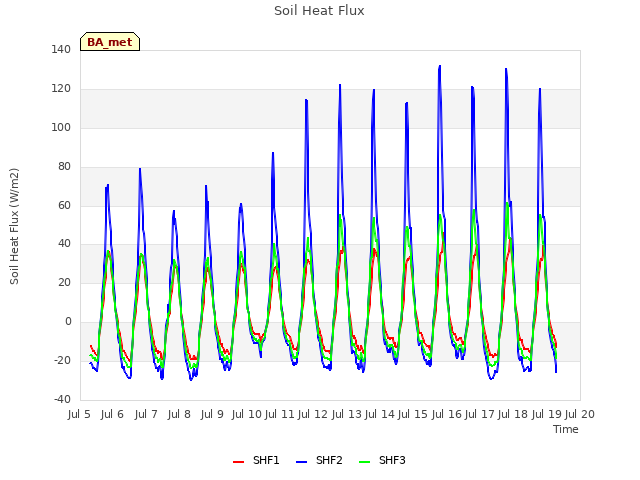Click the Jul 12 x-axis label

point(313,414)
